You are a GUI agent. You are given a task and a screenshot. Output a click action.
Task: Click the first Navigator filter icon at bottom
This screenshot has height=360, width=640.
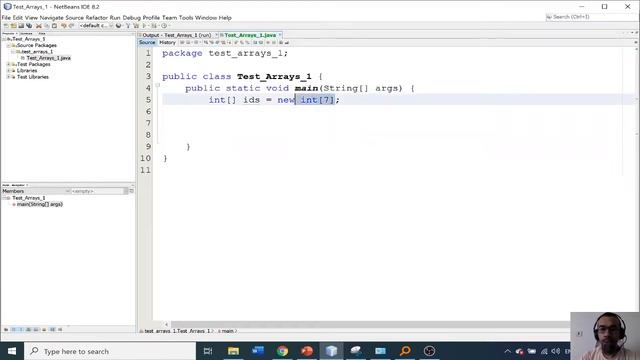(x=6, y=329)
